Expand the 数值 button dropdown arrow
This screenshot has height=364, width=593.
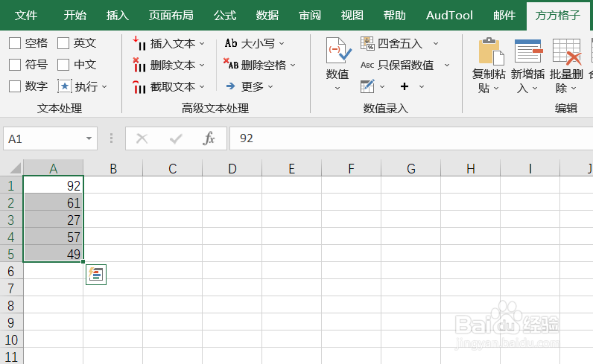pyautogui.click(x=337, y=89)
